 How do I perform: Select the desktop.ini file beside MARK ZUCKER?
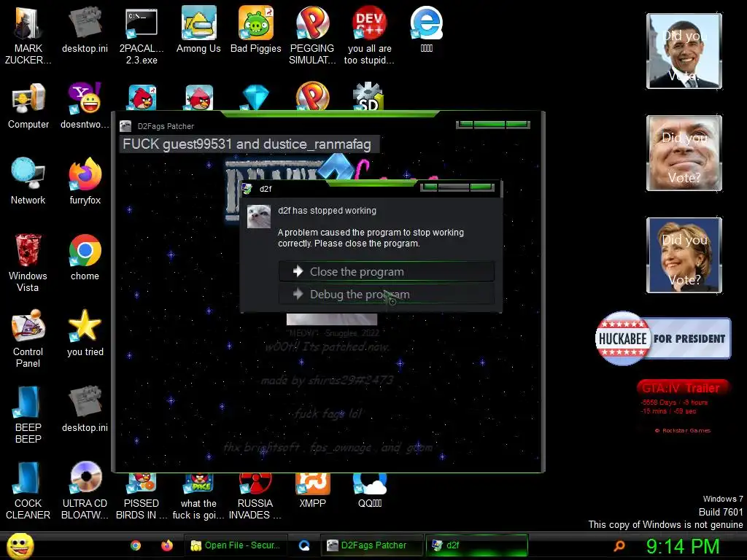coord(85,29)
